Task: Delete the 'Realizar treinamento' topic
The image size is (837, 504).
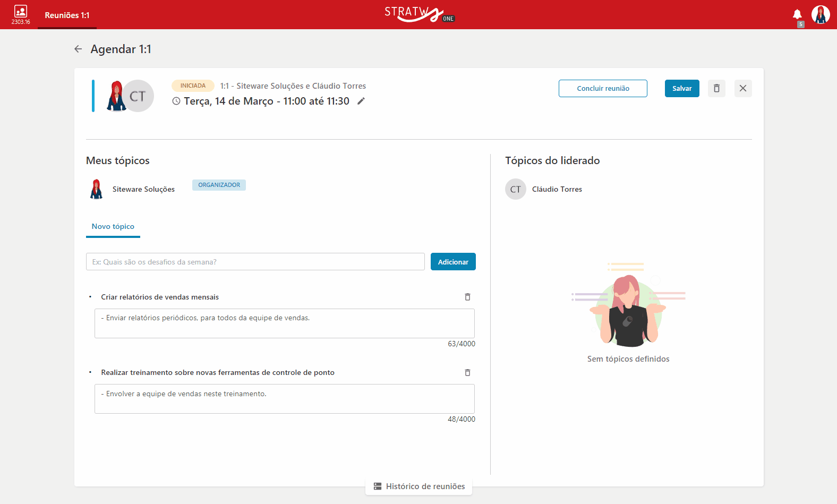Action: (x=467, y=372)
